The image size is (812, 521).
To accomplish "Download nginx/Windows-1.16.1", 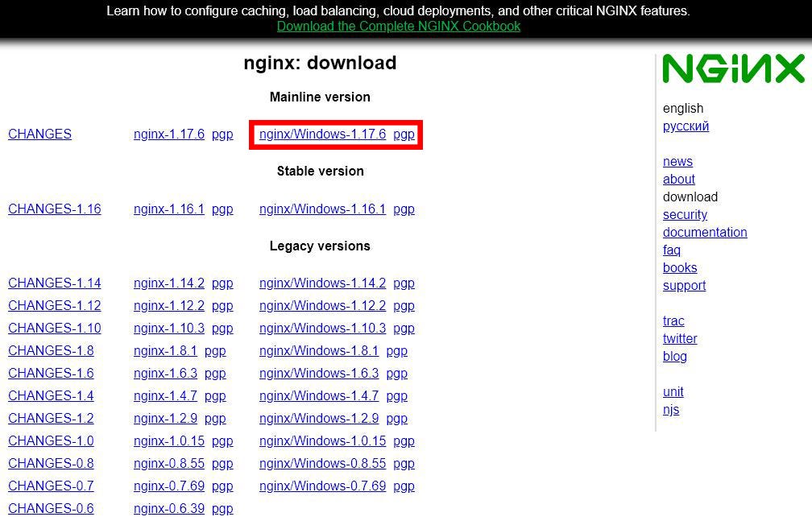I will coord(322,209).
